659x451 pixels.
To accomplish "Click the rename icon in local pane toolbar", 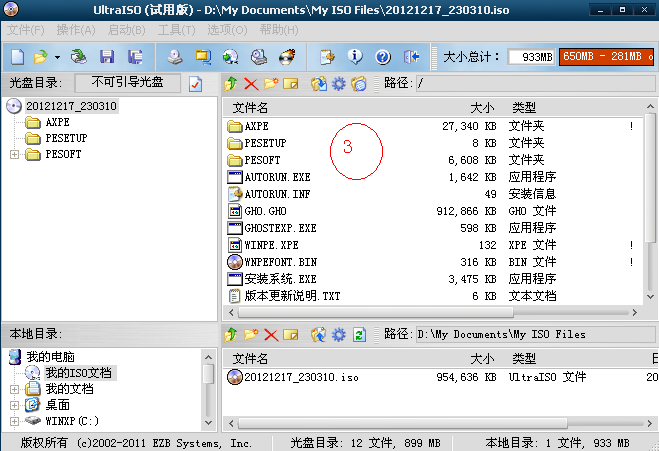I will 291,335.
